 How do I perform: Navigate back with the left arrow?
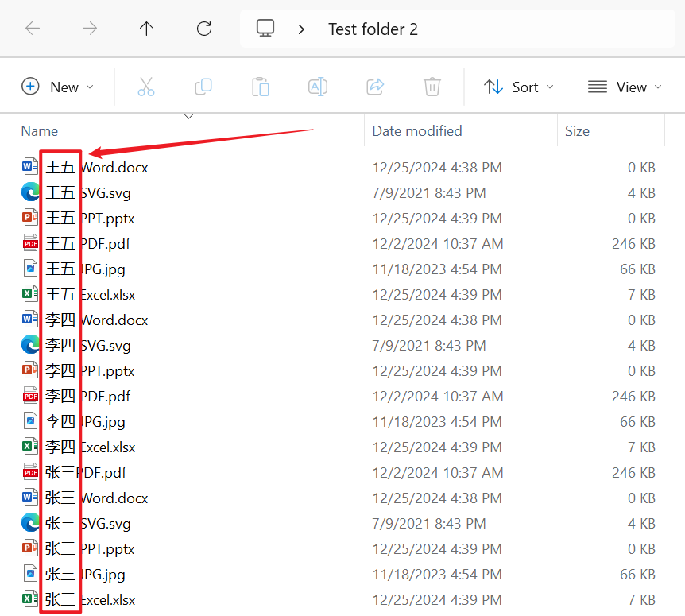click(33, 29)
